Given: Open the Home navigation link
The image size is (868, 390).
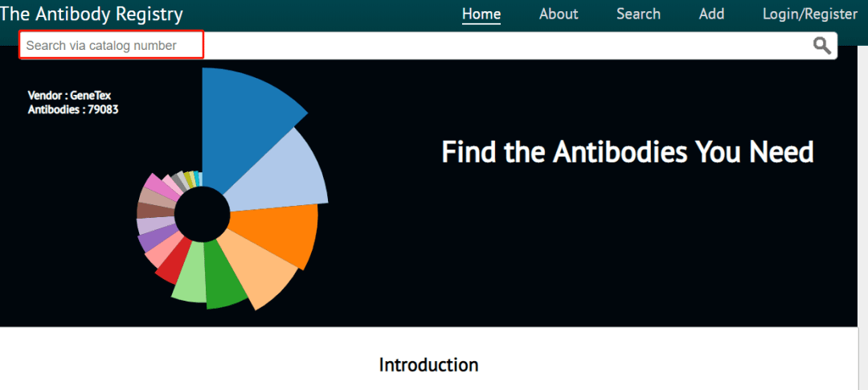Looking at the screenshot, I should [481, 14].
